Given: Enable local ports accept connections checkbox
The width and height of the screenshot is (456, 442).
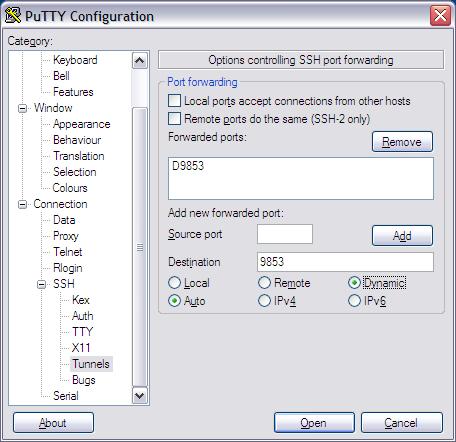Looking at the screenshot, I should (x=174, y=100).
